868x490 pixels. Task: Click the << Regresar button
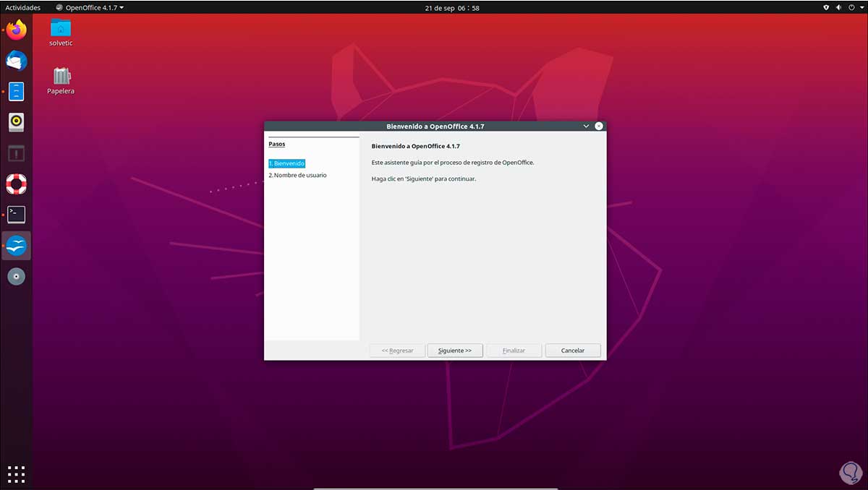tap(397, 351)
